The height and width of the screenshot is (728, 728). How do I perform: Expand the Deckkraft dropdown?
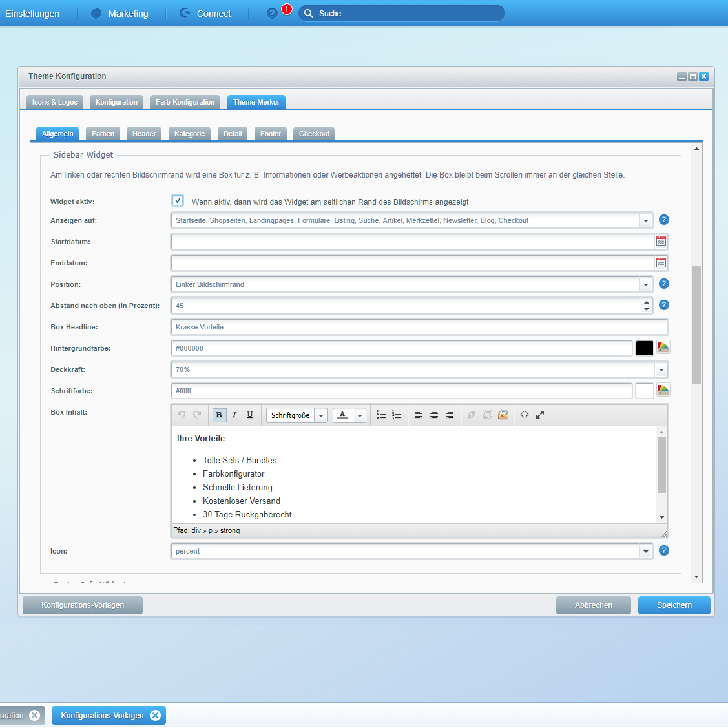(661, 370)
